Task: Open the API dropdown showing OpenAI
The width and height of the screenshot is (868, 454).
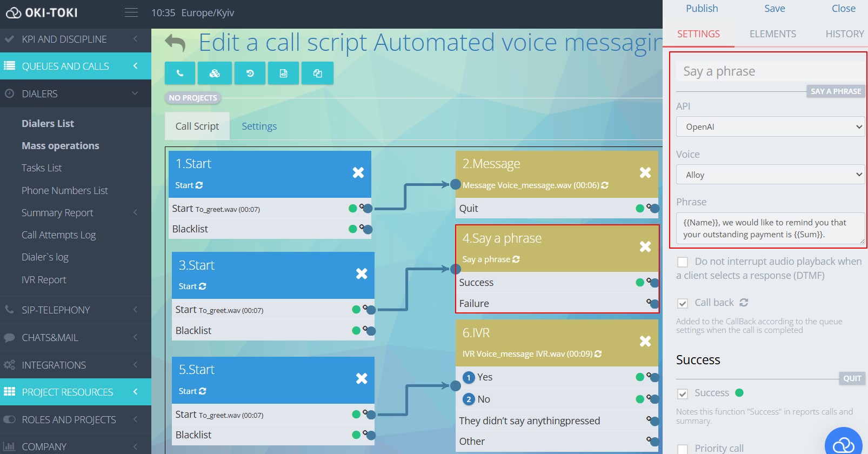Action: tap(770, 127)
